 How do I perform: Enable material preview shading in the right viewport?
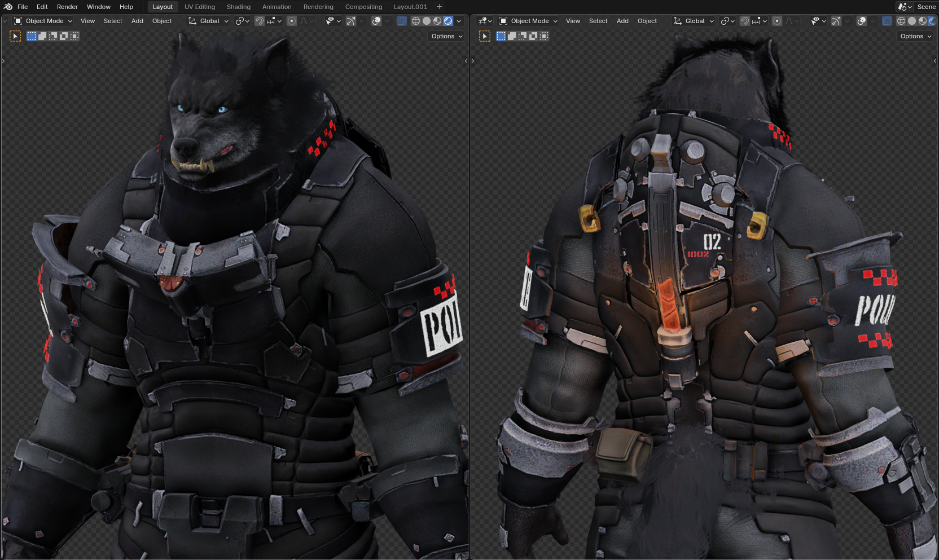(923, 21)
